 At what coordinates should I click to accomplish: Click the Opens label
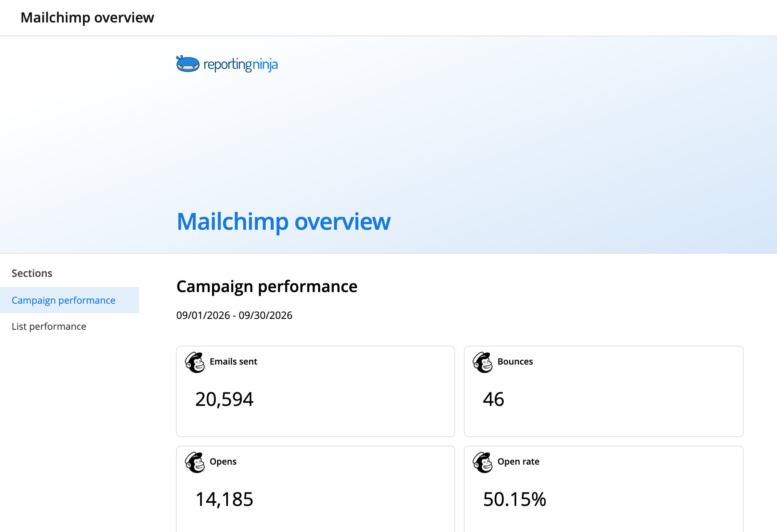223,462
